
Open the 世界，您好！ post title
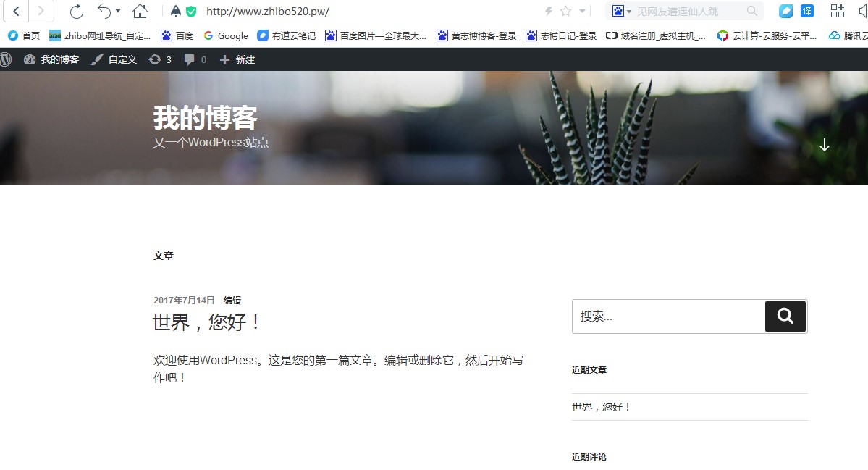pyautogui.click(x=207, y=322)
